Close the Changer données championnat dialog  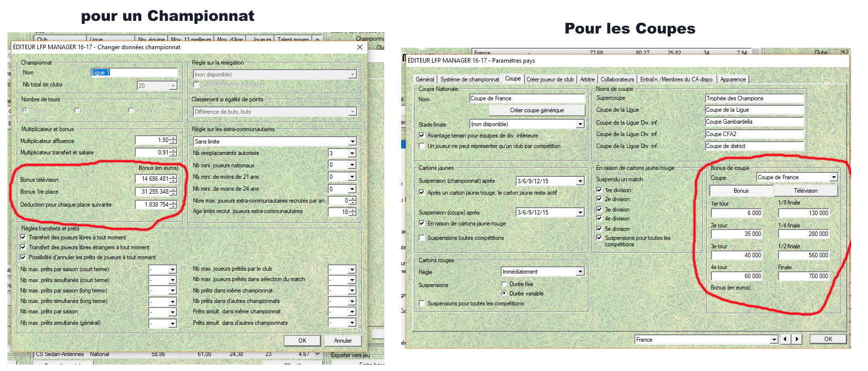(x=360, y=47)
